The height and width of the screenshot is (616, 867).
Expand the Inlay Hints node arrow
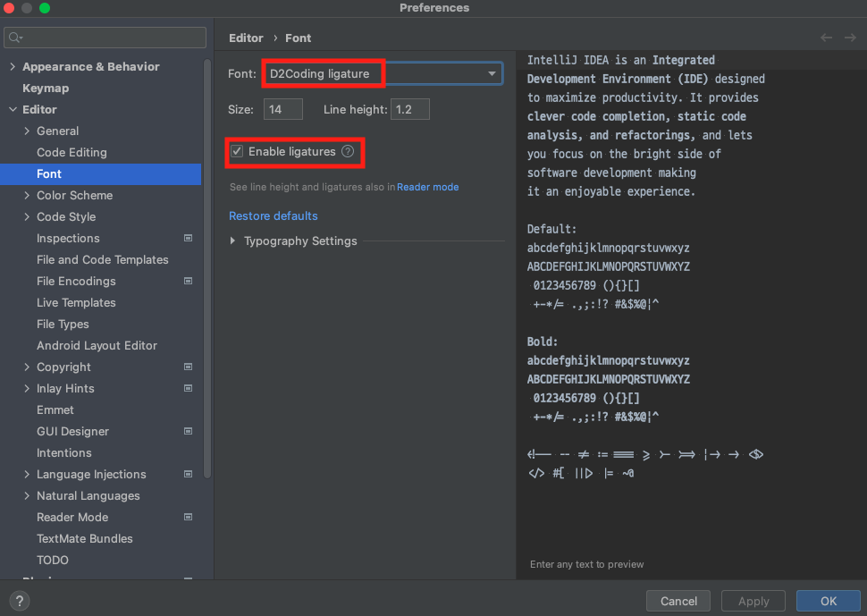27,388
